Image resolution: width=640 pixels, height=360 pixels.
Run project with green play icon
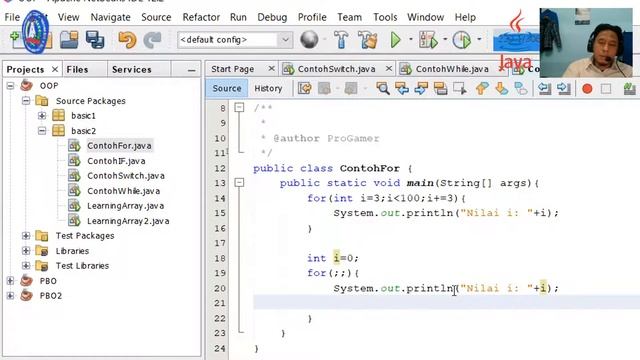396,40
